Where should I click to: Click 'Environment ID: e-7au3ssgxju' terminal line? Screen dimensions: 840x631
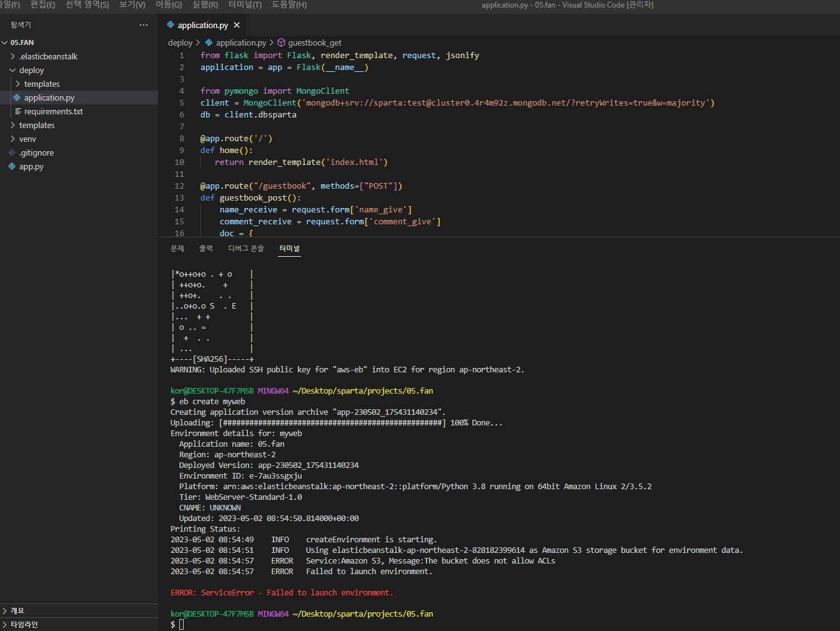240,475
